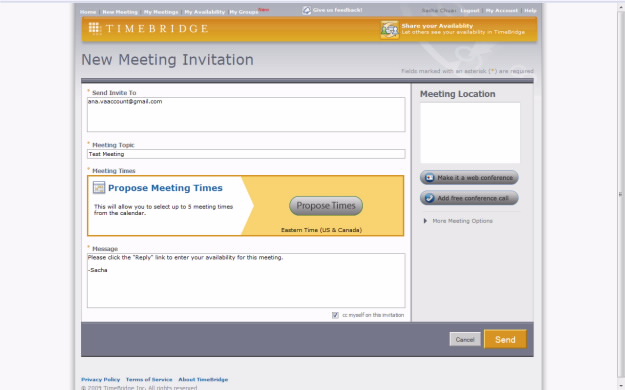The width and height of the screenshot is (625, 390).
Task: Toggle cc myself on this invitation checkbox
Action: point(335,315)
